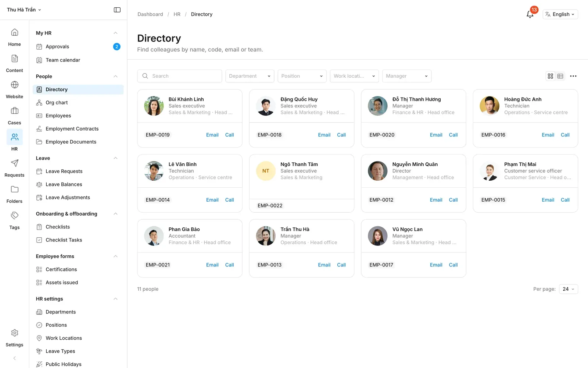Open Positions in HR settings
Image resolution: width=588 pixels, height=368 pixels.
(78, 325)
